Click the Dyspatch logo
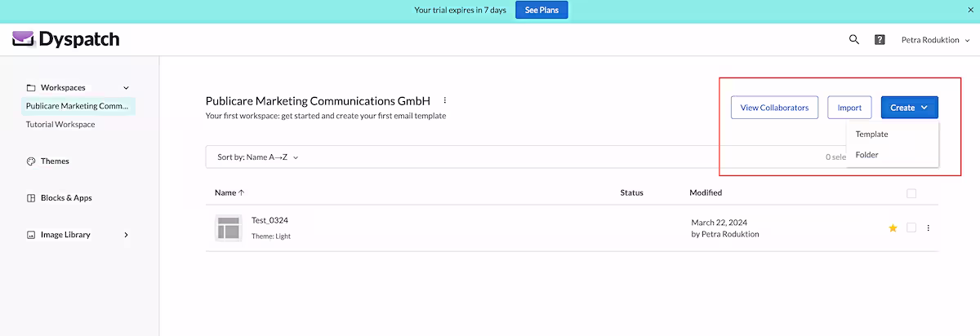This screenshot has height=336, width=980. click(66, 38)
